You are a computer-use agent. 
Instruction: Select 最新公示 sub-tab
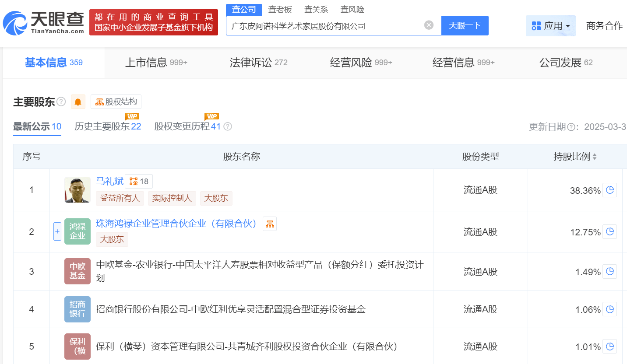tap(37, 126)
